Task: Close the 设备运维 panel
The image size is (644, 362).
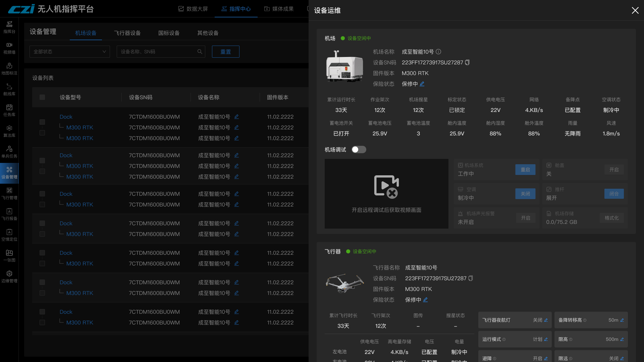Action: (x=635, y=10)
